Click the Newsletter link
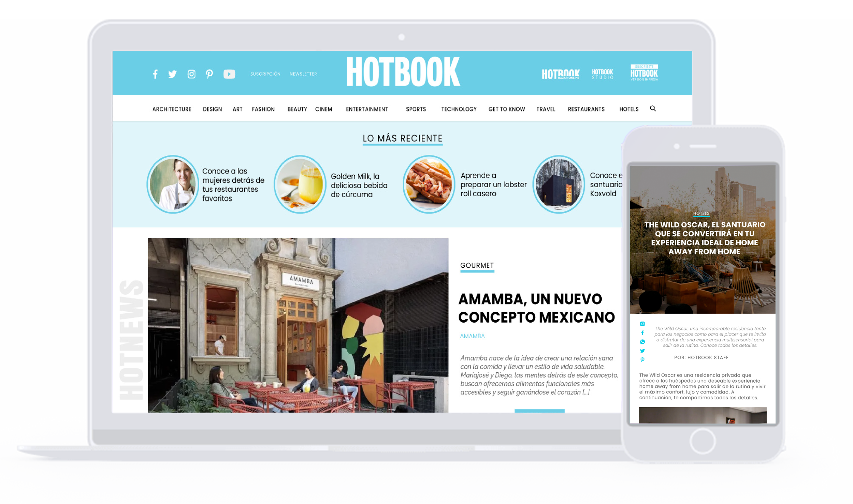 (x=303, y=74)
